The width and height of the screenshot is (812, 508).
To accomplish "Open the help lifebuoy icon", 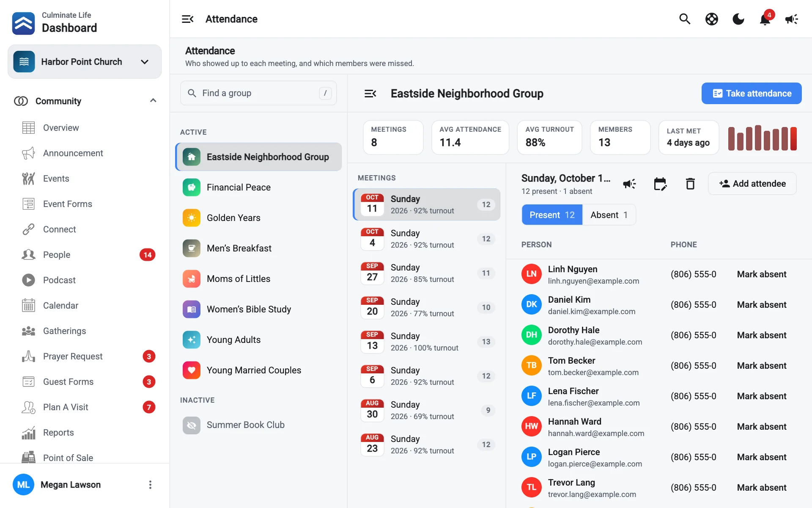I will [x=712, y=19].
